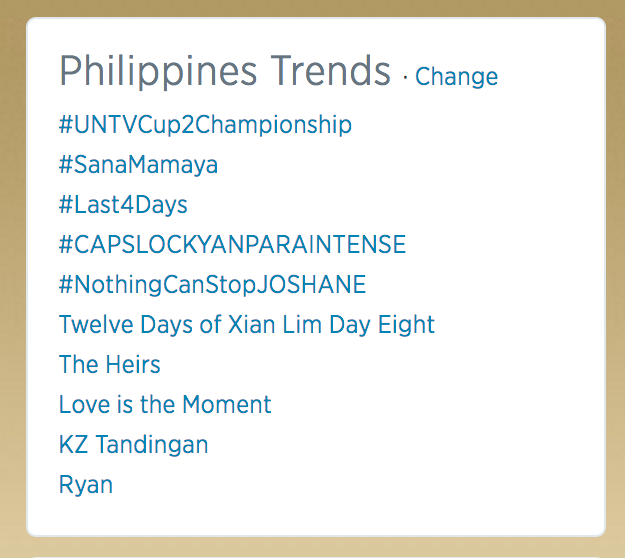Click #CAPSLOCKYANPARAINTENSE in the trends list
The height and width of the screenshot is (558, 625).
(232, 245)
